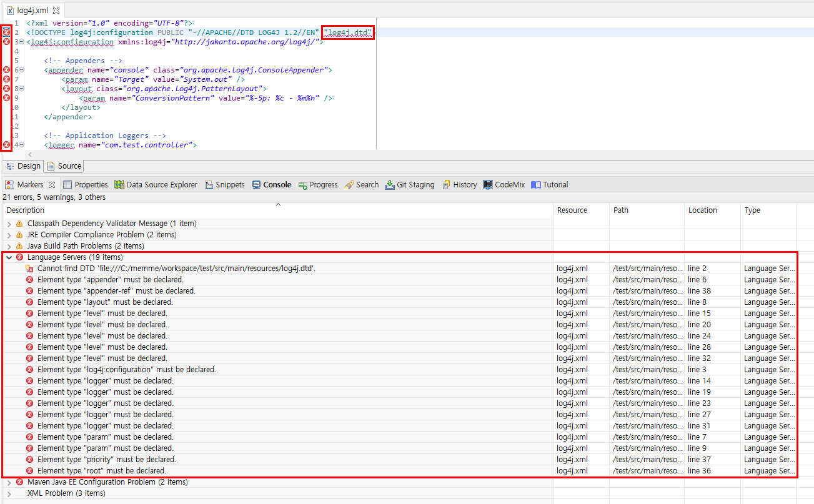The height and width of the screenshot is (504, 814).
Task: Open the Data Source Explorer tab
Action: (156, 185)
